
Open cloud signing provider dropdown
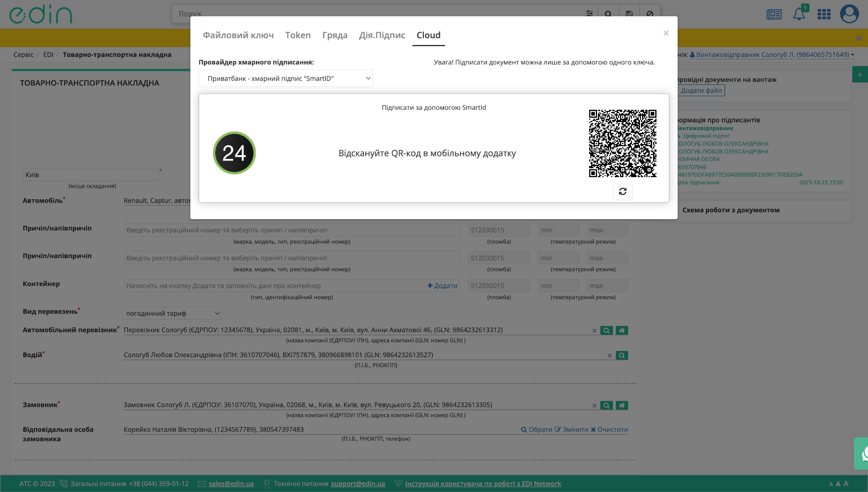[x=286, y=78]
